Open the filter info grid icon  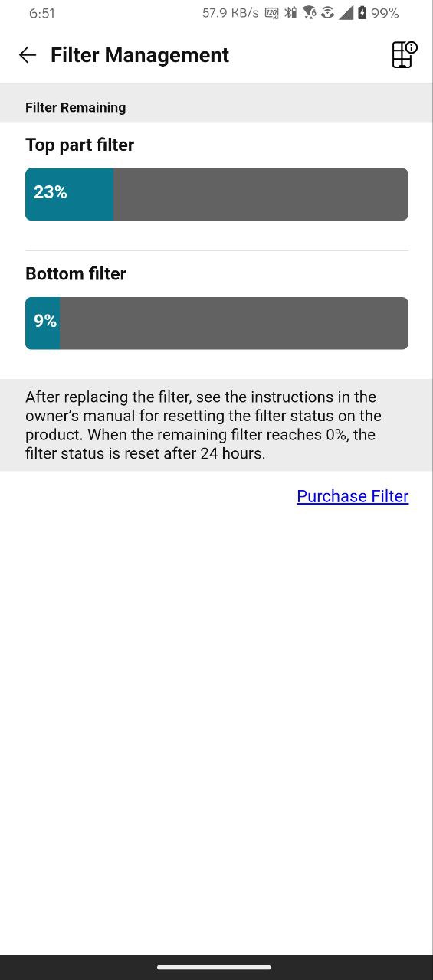[404, 55]
